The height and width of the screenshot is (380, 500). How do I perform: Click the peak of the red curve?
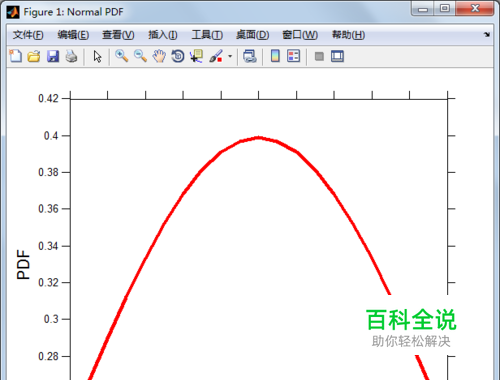pos(259,138)
